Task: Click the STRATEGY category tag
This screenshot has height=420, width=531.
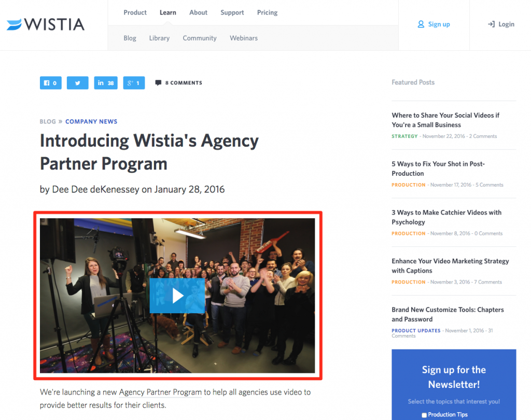Action: 404,136
